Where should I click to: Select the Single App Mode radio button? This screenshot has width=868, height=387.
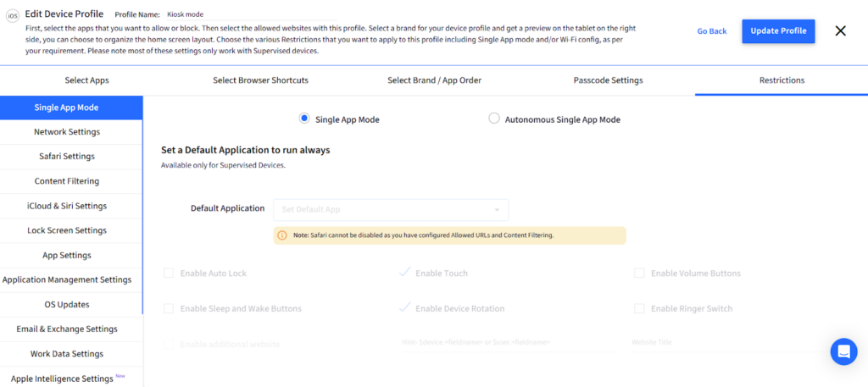[304, 119]
